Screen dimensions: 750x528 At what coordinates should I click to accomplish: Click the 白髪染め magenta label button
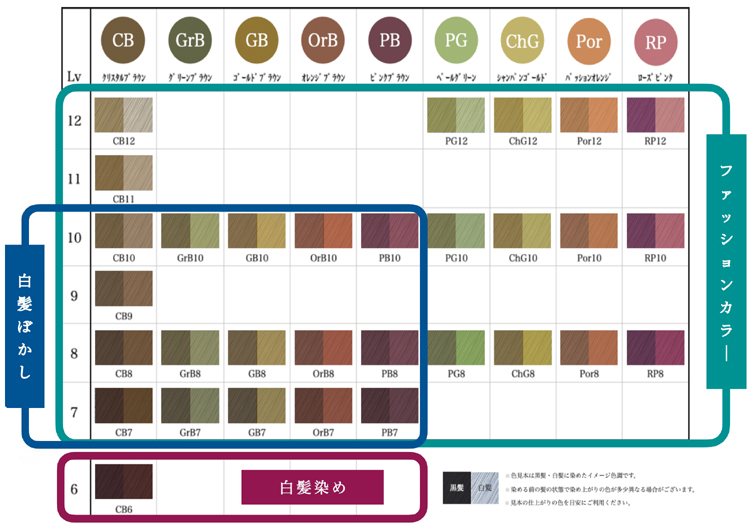point(313,487)
